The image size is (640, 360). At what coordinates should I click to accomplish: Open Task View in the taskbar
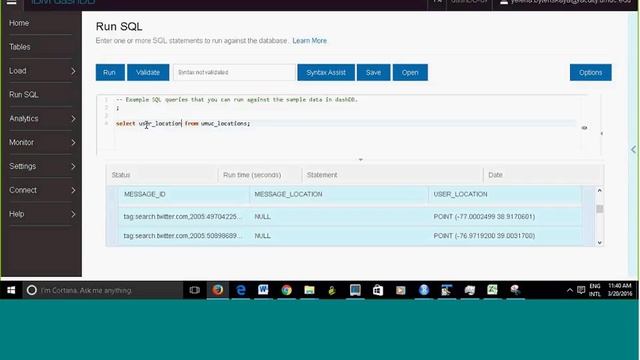(x=195, y=290)
